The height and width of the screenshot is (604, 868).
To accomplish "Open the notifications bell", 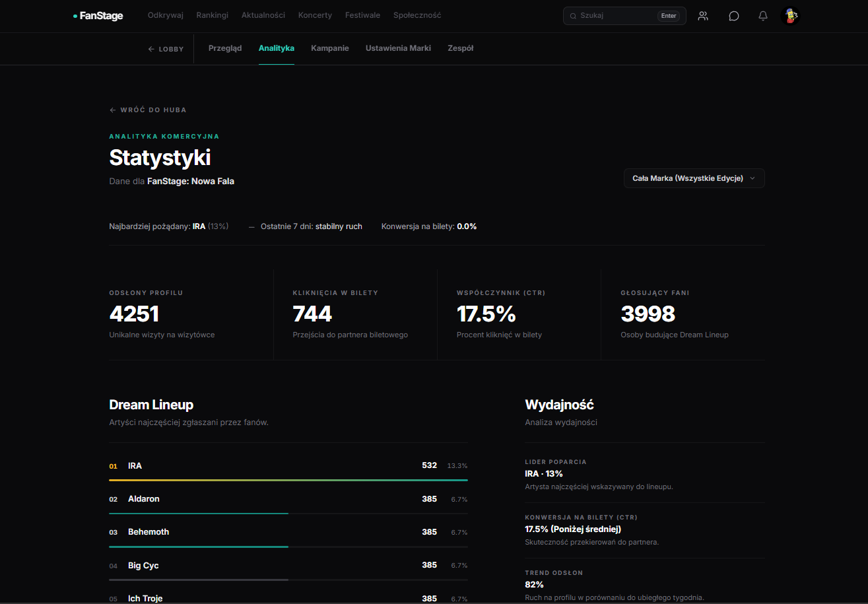I will [x=763, y=16].
